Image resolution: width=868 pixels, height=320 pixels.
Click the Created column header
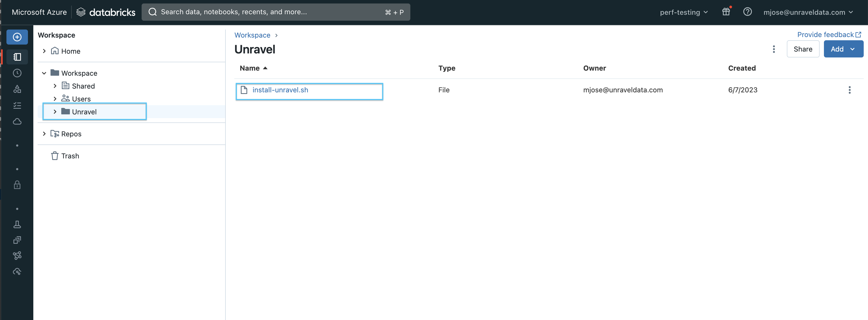(742, 68)
